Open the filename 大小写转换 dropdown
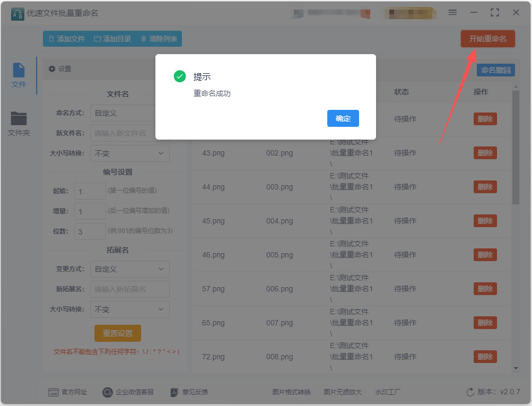The height and width of the screenshot is (406, 532). tap(129, 153)
